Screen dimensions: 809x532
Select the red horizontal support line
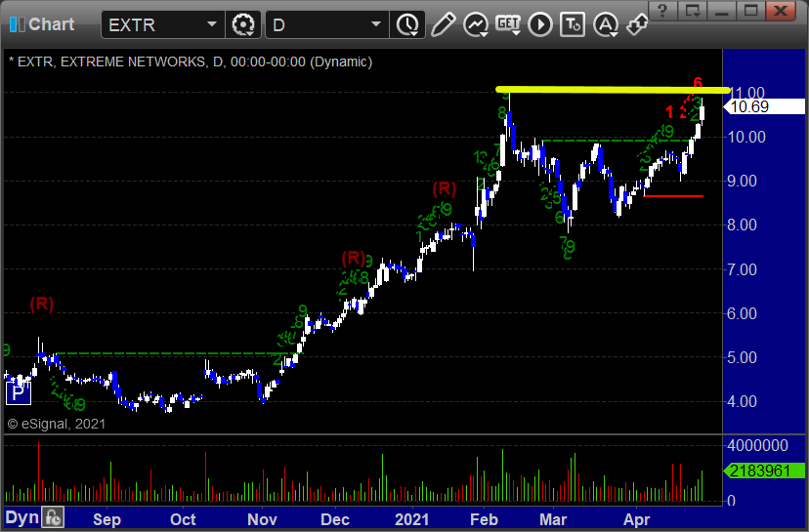tap(673, 196)
